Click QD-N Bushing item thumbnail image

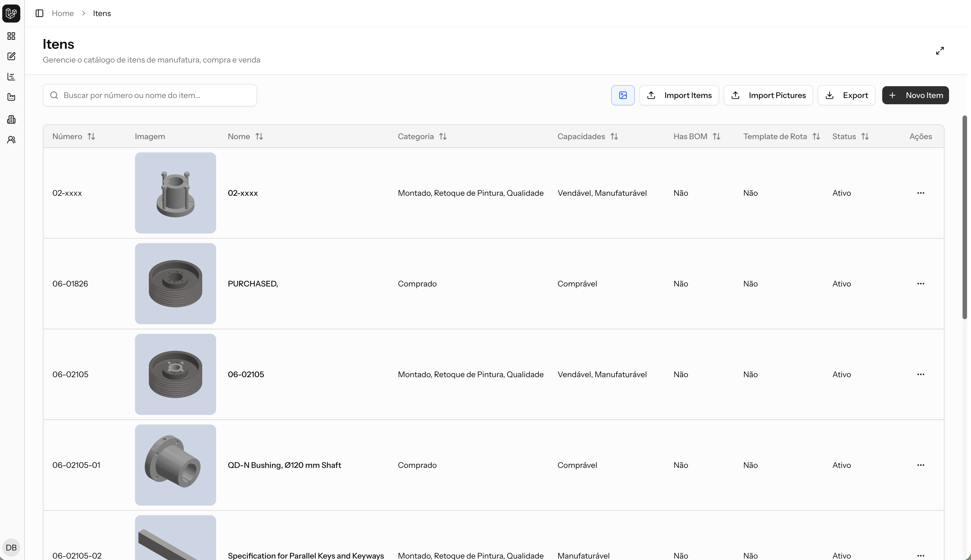pos(176,465)
